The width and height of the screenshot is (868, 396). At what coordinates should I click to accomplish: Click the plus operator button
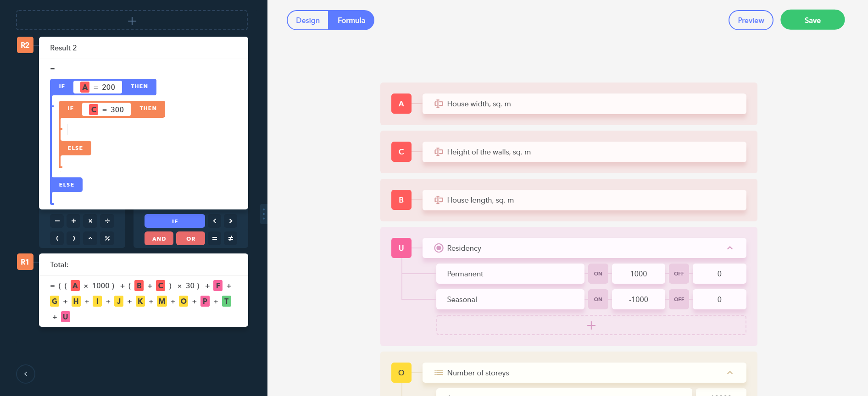click(74, 221)
